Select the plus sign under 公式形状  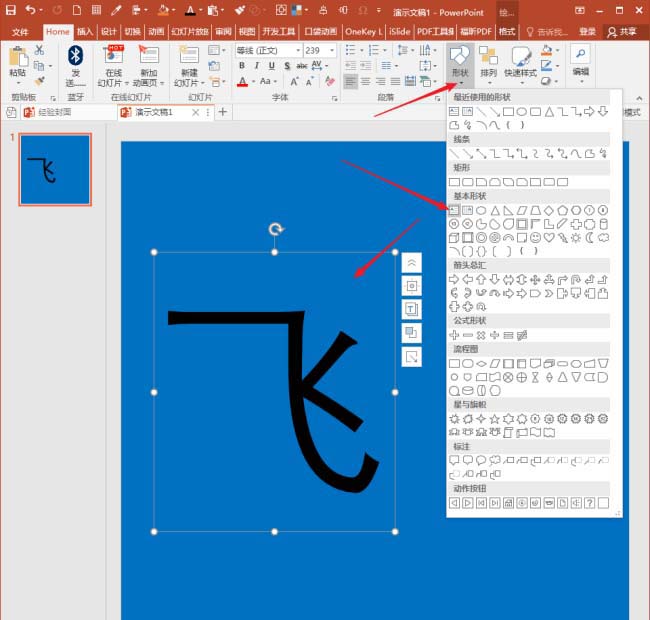click(454, 335)
